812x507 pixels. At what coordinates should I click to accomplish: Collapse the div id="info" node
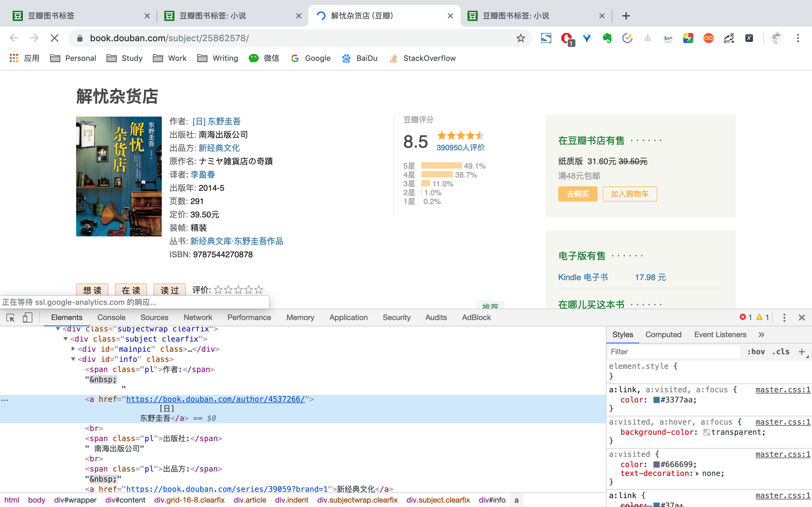click(x=73, y=359)
